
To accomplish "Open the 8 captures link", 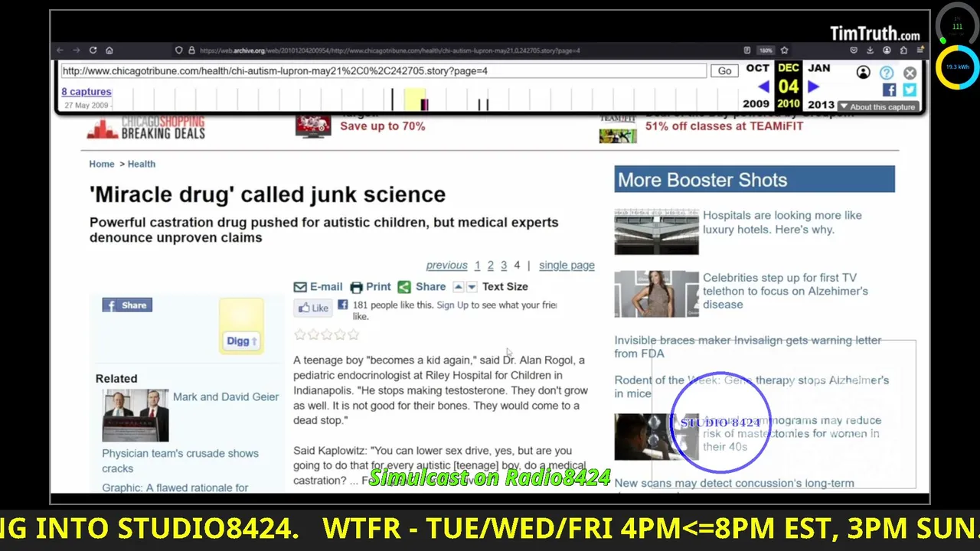I will 87,91.
